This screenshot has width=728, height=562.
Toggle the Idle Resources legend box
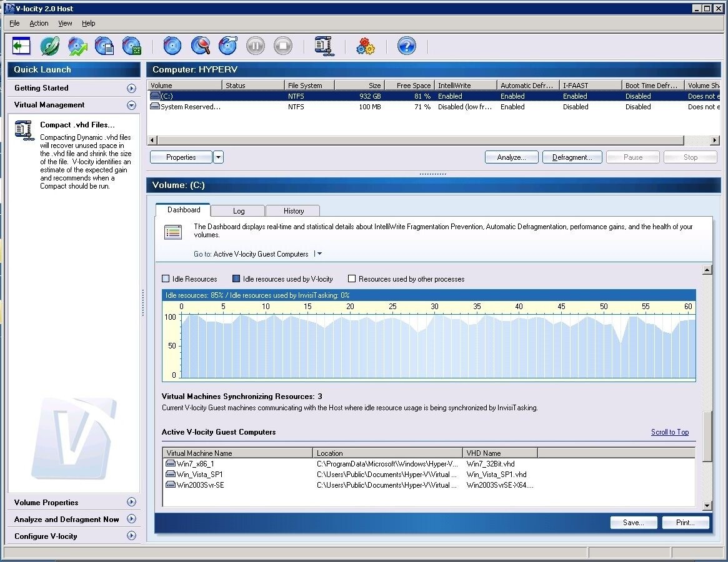point(166,279)
